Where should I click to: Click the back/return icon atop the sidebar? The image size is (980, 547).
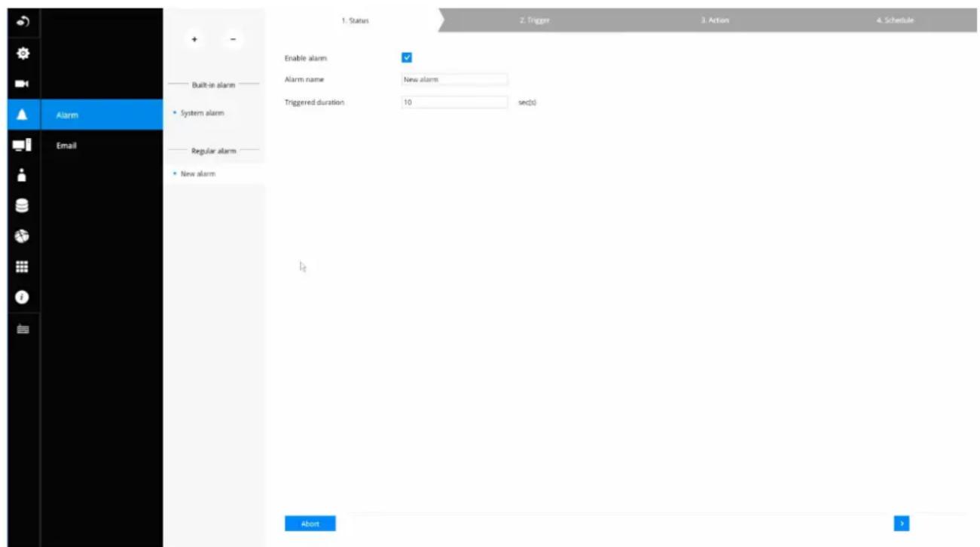coord(23,23)
